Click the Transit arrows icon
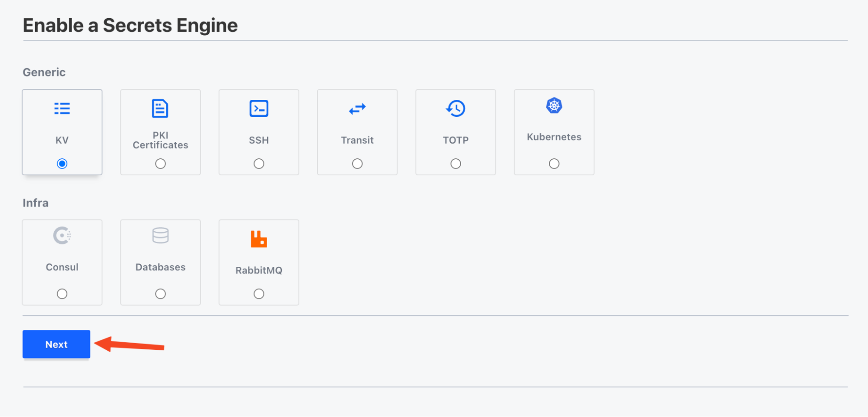868x417 pixels. (x=357, y=108)
